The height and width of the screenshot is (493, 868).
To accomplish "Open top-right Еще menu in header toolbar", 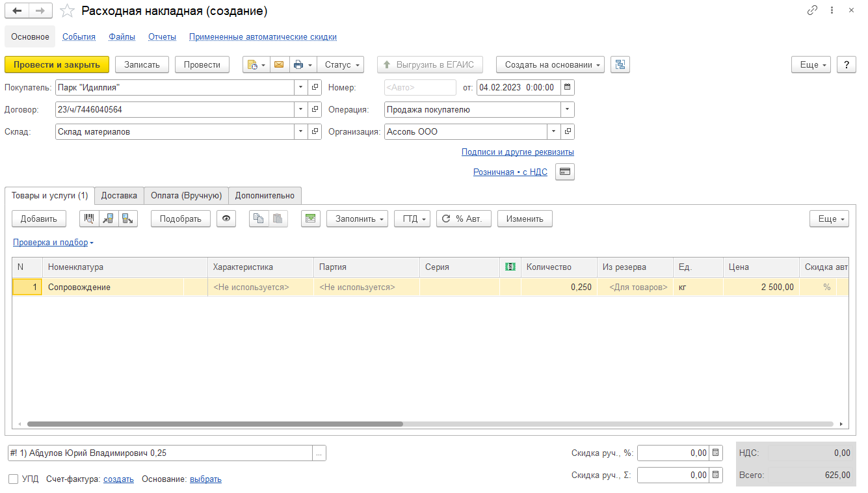I will 811,64.
